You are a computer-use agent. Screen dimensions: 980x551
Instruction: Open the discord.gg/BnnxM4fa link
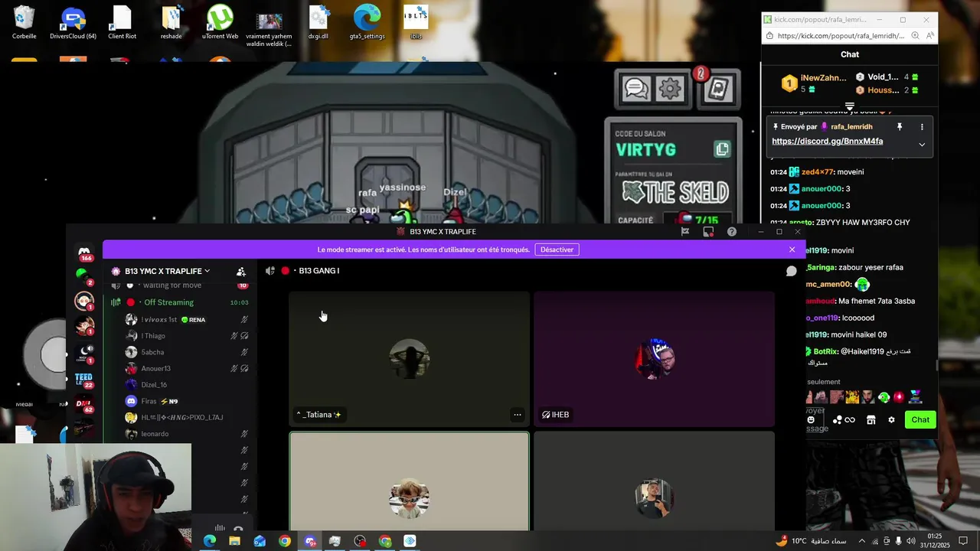[827, 142]
